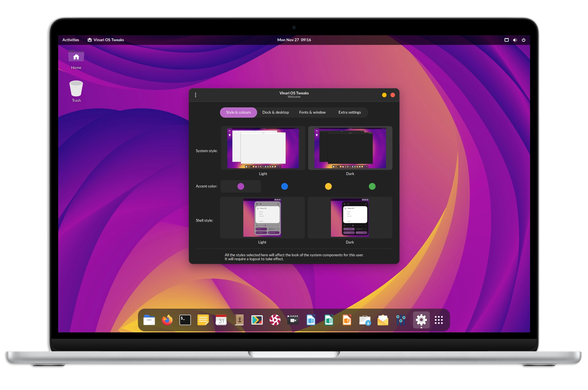Image resolution: width=588 pixels, height=390 pixels.
Task: Choose the Dark shell style preview
Action: click(x=350, y=218)
